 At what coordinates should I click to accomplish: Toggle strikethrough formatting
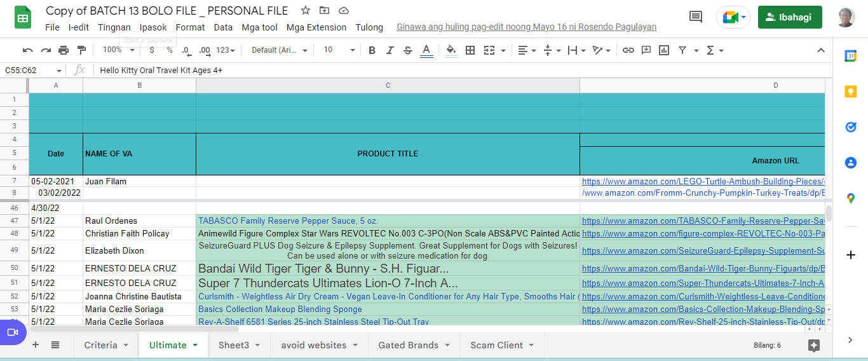click(408, 50)
